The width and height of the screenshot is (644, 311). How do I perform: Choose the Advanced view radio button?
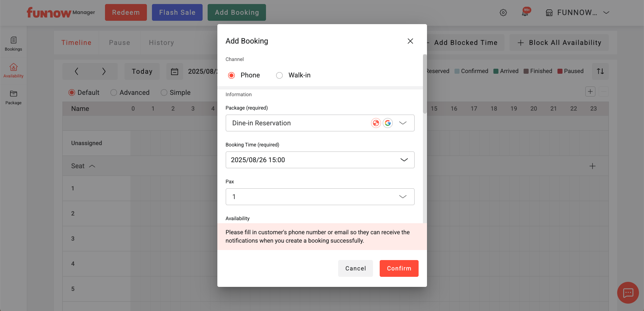point(114,92)
